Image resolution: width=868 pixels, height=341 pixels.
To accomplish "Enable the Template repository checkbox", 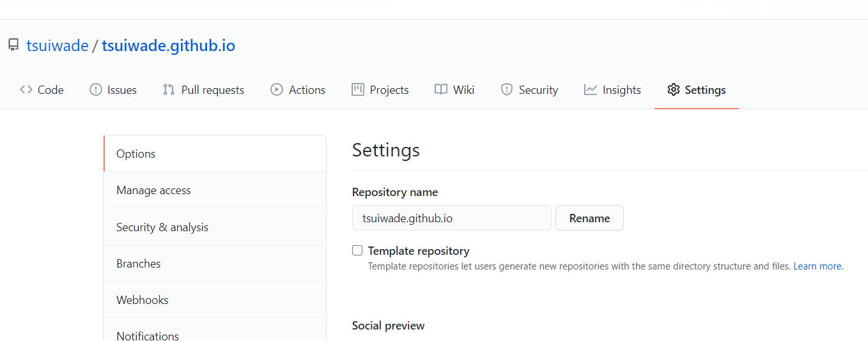I will [357, 250].
